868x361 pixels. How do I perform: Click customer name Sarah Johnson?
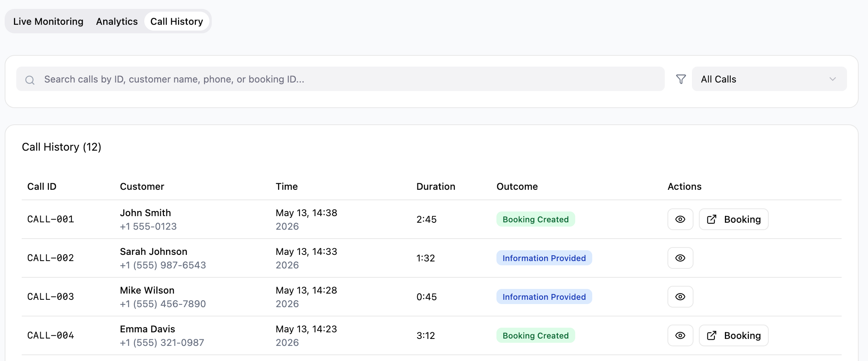[154, 251]
